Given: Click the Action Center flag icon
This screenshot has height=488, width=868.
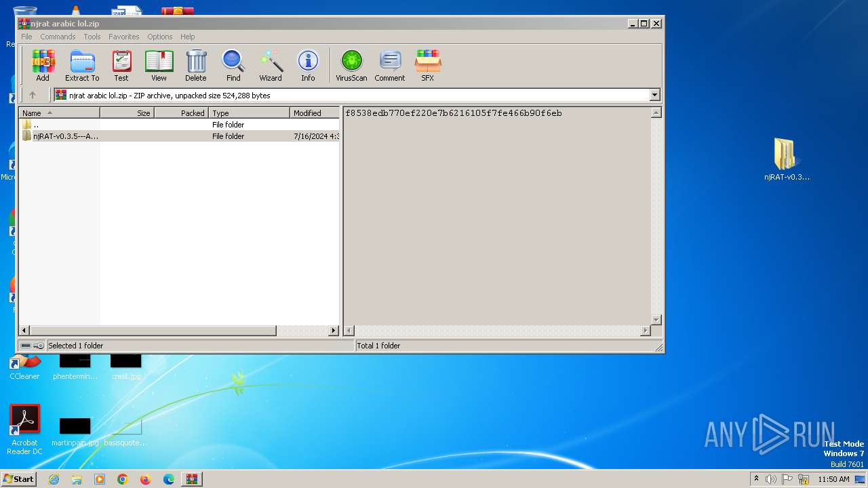Looking at the screenshot, I should [x=788, y=479].
